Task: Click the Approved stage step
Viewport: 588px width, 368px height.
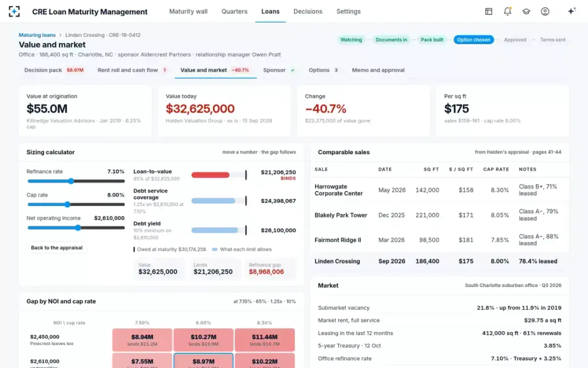Action: (515, 40)
